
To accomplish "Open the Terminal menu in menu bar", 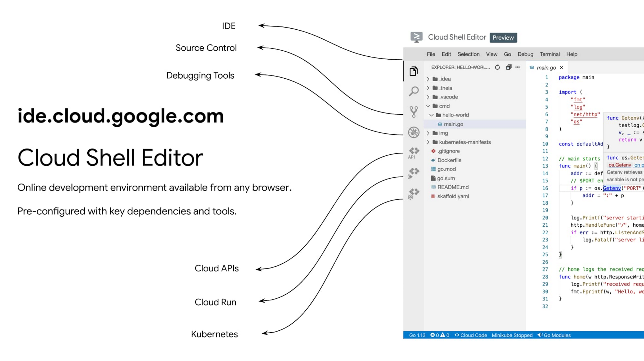I will click(550, 54).
